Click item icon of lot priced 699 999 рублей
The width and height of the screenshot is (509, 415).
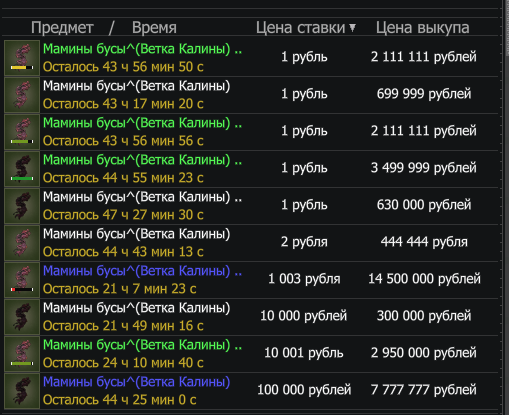tap(22, 95)
